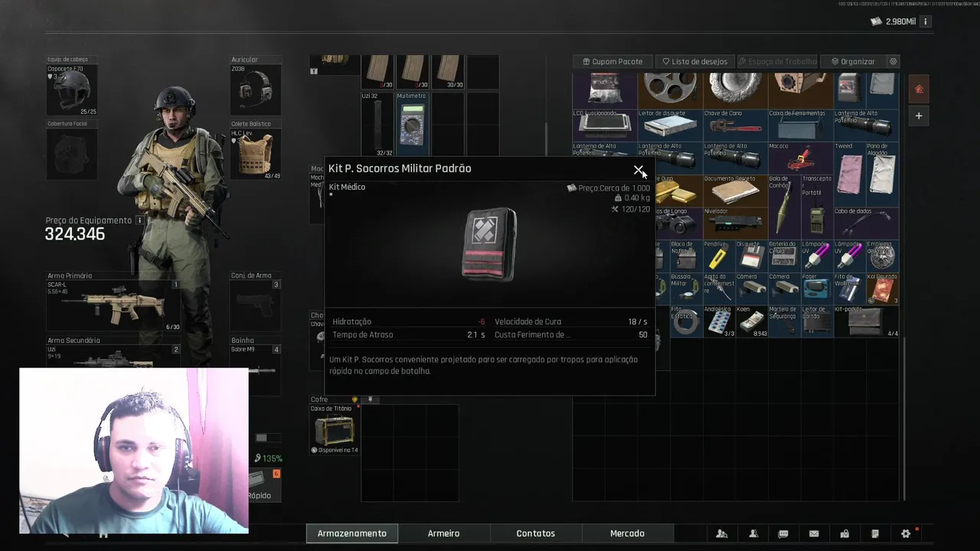
Task: Toggle the pin icon next to Cofre
Action: pos(370,399)
